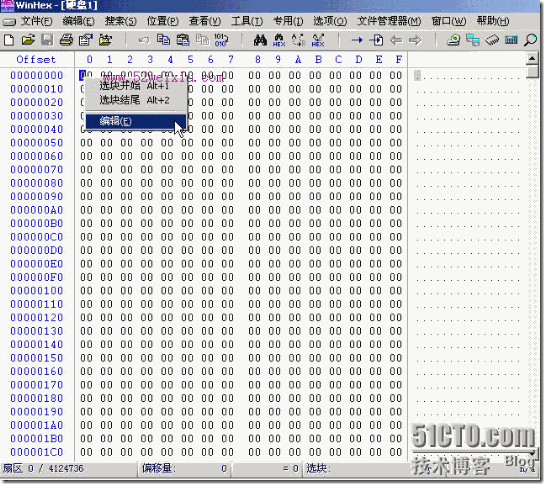Click the calculator toolbar icon

(x=511, y=40)
